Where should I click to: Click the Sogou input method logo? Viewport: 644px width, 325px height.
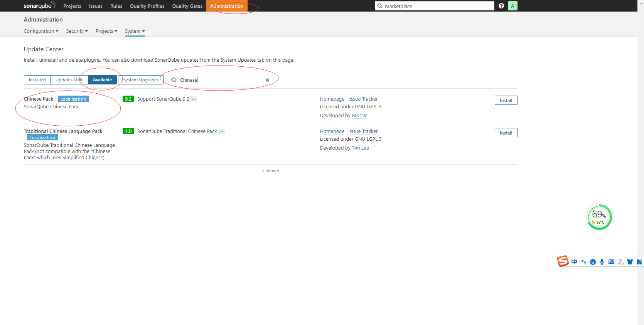click(563, 261)
